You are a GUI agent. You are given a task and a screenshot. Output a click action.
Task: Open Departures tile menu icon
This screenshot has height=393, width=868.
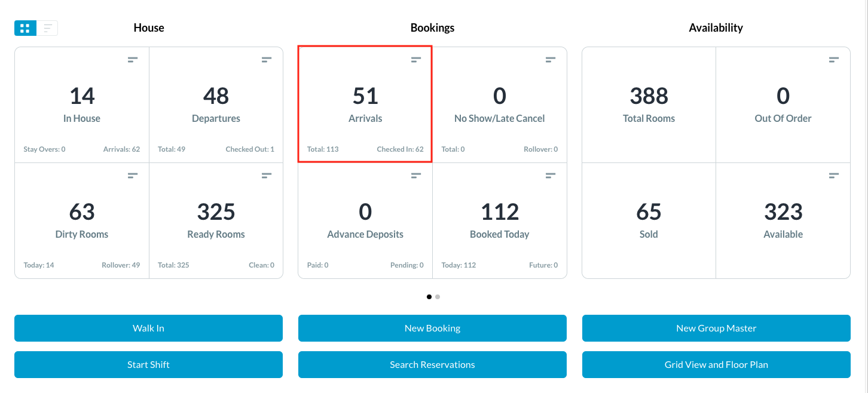(267, 60)
